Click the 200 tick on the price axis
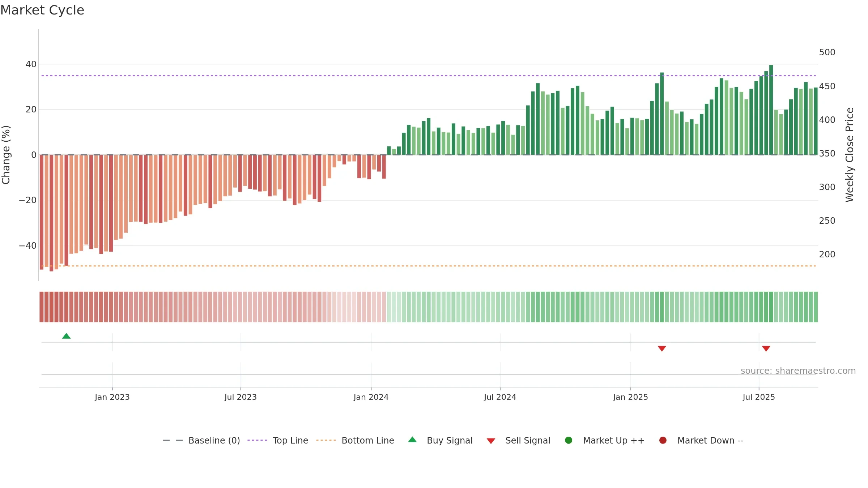 (827, 254)
